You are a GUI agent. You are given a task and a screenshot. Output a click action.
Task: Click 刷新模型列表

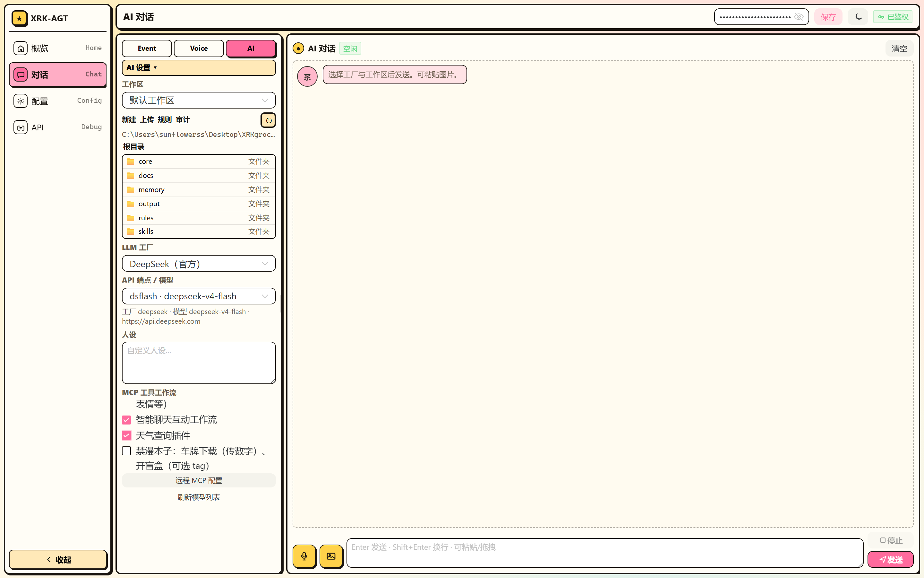click(199, 497)
